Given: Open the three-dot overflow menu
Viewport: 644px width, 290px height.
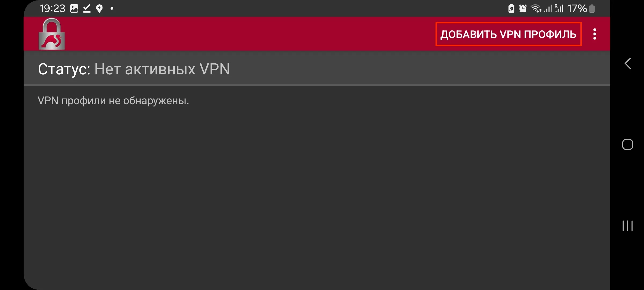Looking at the screenshot, I should 595,34.
